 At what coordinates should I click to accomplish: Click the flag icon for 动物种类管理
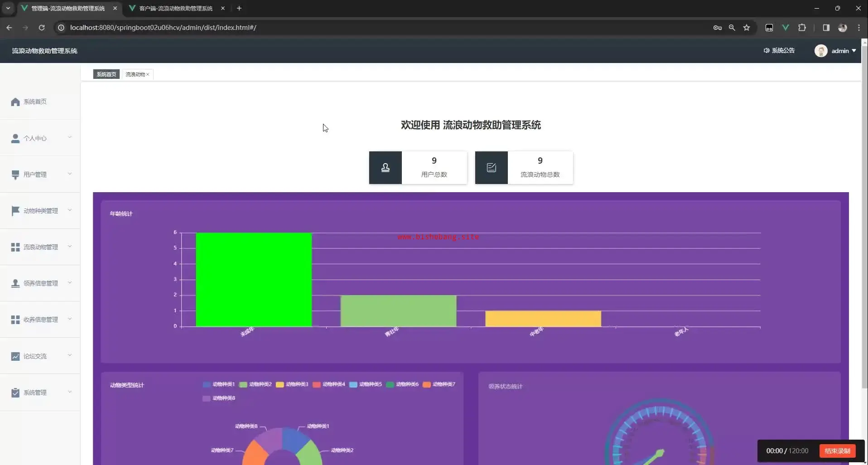[x=15, y=211]
